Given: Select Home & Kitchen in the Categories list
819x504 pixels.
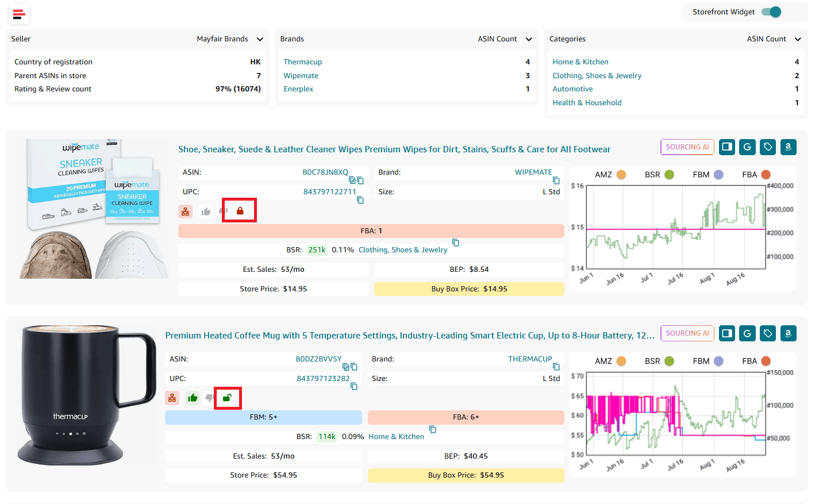Looking at the screenshot, I should click(580, 62).
